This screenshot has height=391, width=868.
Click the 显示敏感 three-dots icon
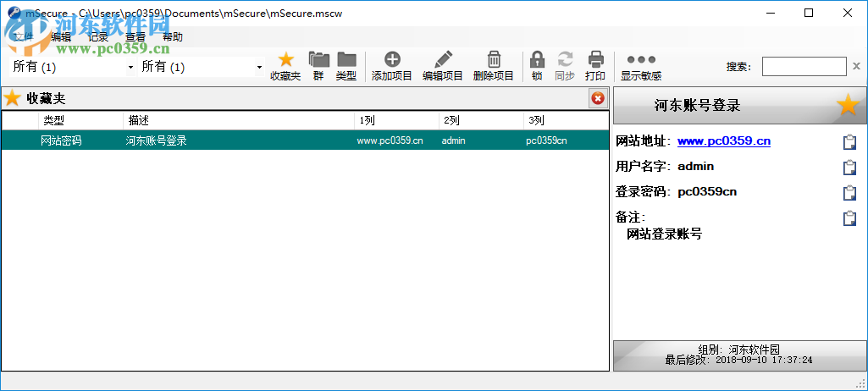tap(641, 59)
